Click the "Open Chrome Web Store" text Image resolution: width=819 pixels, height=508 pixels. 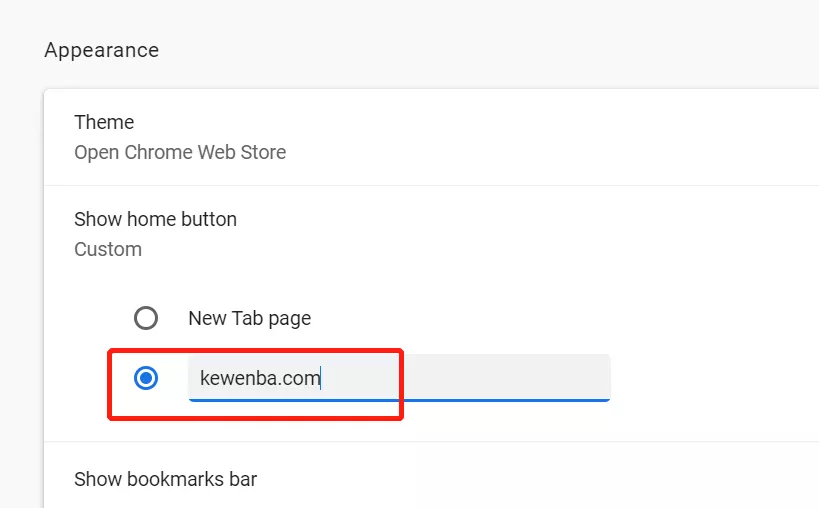180,153
